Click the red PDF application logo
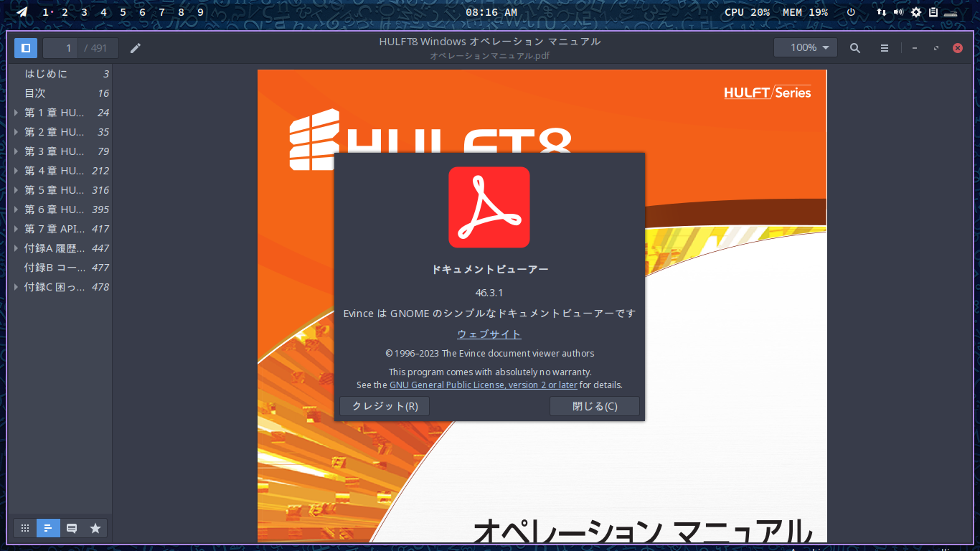This screenshot has width=980, height=551. (x=489, y=207)
